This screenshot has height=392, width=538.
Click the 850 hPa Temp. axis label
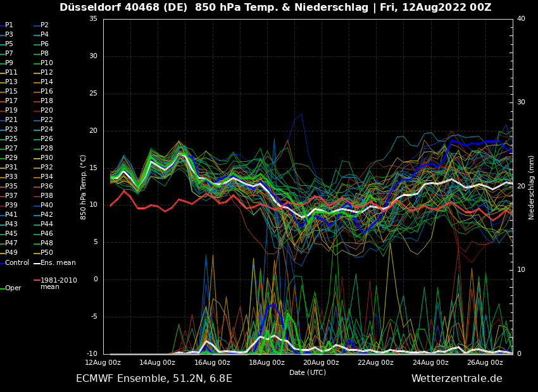84,187
